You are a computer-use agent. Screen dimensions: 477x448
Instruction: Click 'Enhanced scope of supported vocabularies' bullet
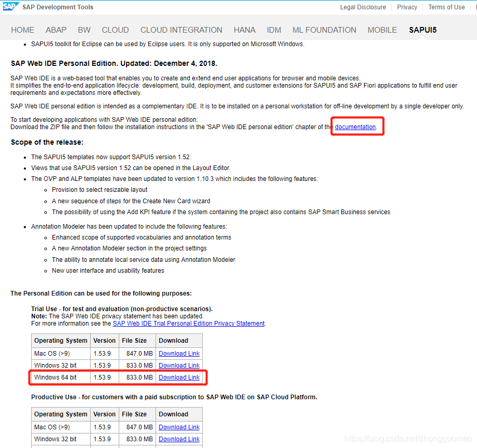(142, 237)
